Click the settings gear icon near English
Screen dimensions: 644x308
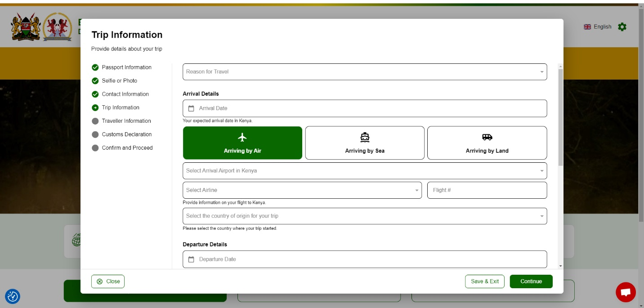tap(622, 27)
